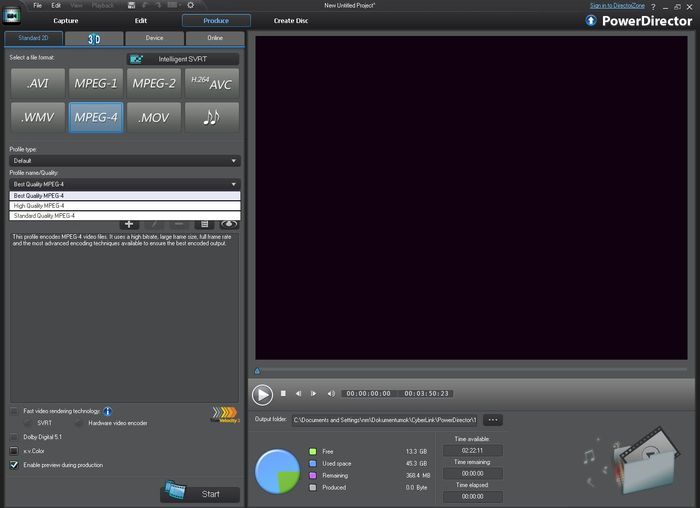Select the audio-only music notes format
This screenshot has width=700, height=508.
212,117
